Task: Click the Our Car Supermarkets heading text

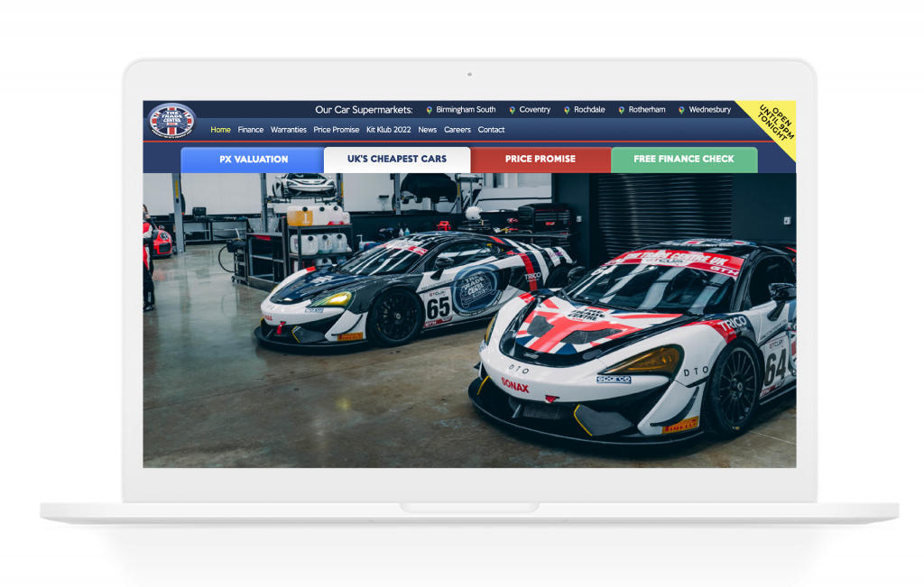Action: coord(364,109)
